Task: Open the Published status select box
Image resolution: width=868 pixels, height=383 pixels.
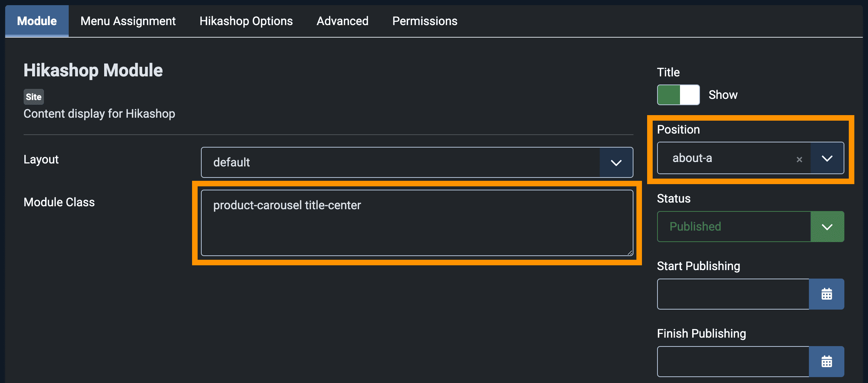Action: pyautogui.click(x=751, y=227)
